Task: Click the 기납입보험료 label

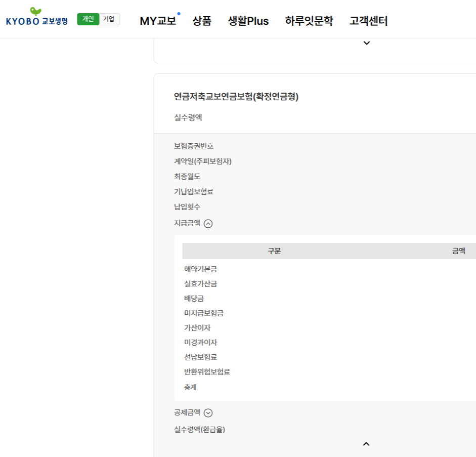Action: tap(194, 192)
